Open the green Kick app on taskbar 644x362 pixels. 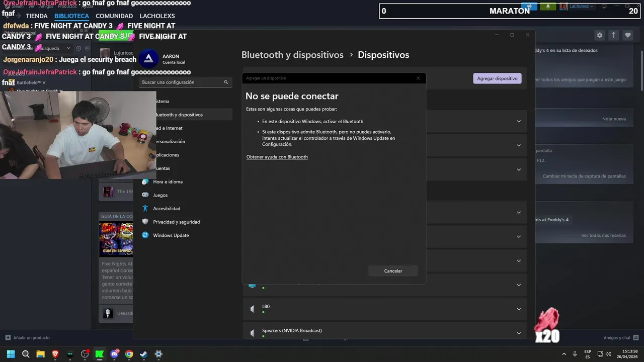tap(100, 354)
